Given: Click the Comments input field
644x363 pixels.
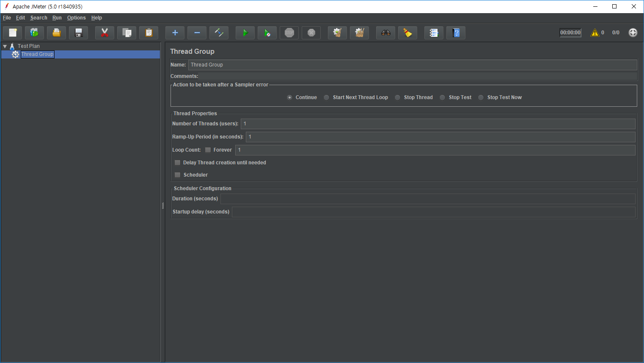Looking at the screenshot, I should [x=418, y=76].
